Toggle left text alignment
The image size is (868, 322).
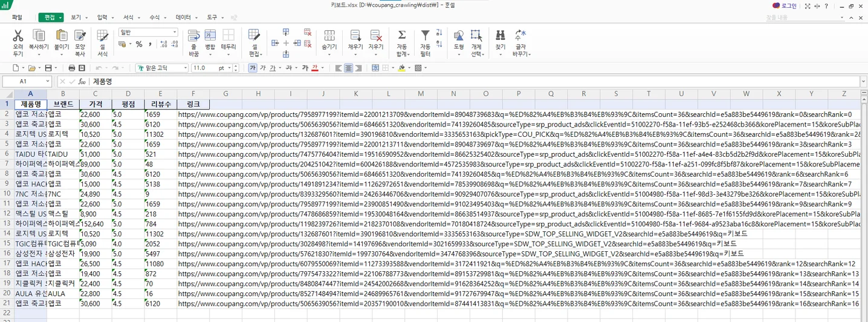click(338, 68)
